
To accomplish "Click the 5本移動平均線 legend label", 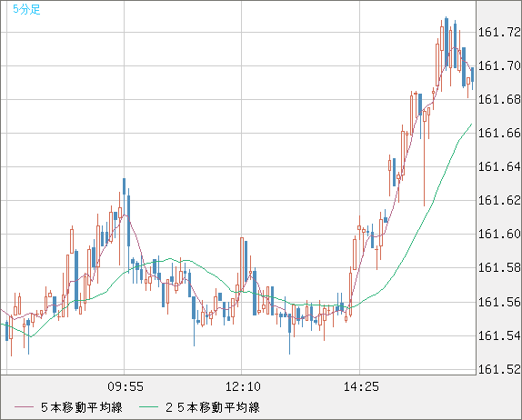I will point(82,407).
